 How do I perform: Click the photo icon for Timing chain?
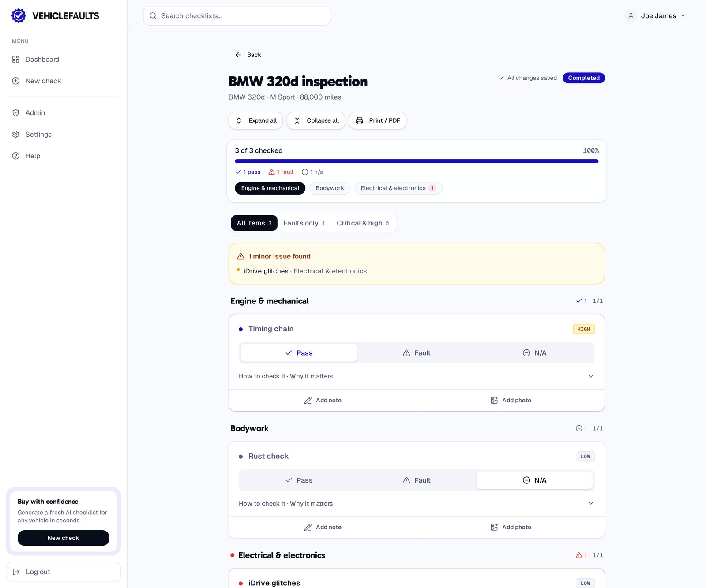(x=494, y=401)
